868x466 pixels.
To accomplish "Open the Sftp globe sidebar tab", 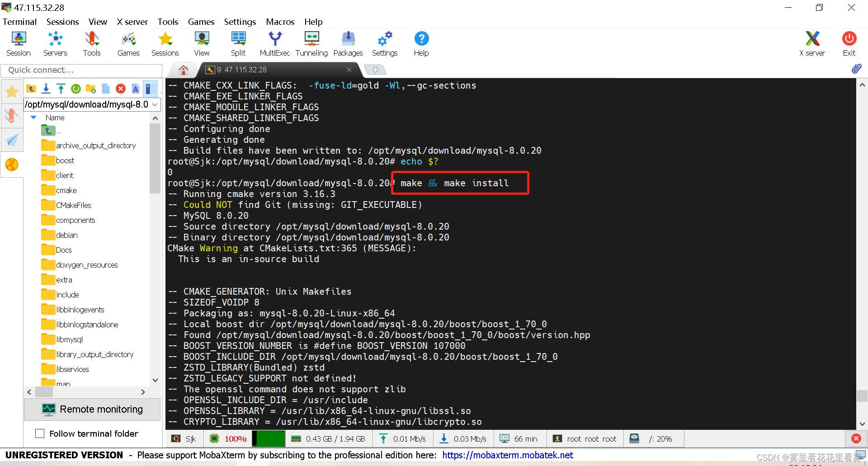I will click(12, 165).
